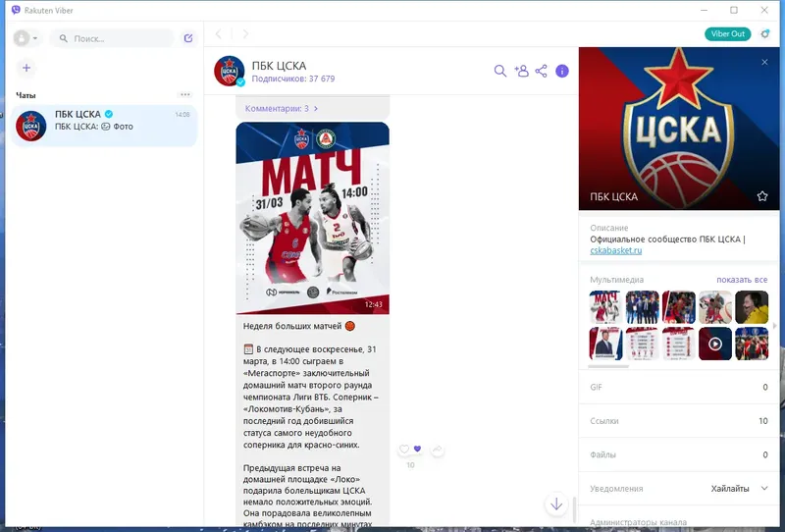Share the ПБК ЦСКА channel
This screenshot has height=532, width=785.
point(541,71)
